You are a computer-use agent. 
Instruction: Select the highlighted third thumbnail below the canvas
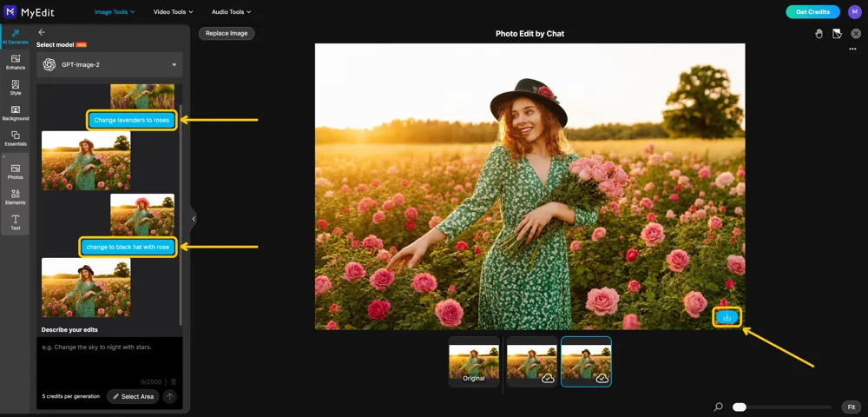586,361
